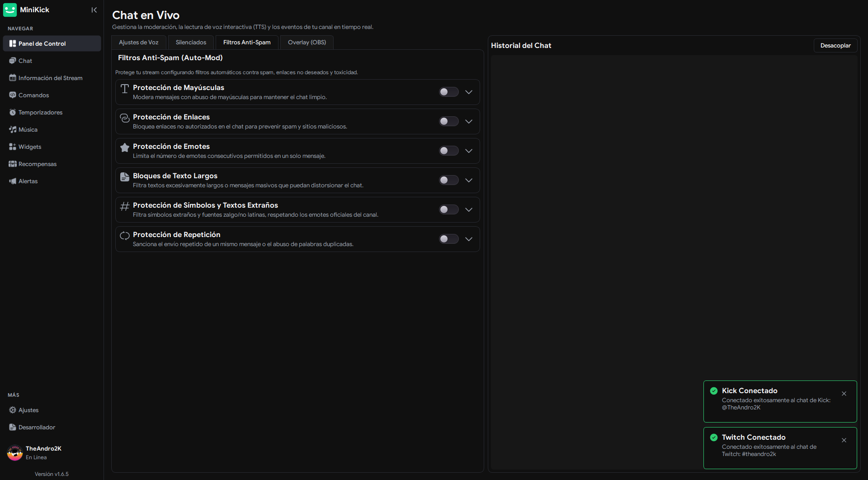The image size is (868, 480).
Task: Expand Bloques de Texto Largos chevron
Action: coord(469,180)
